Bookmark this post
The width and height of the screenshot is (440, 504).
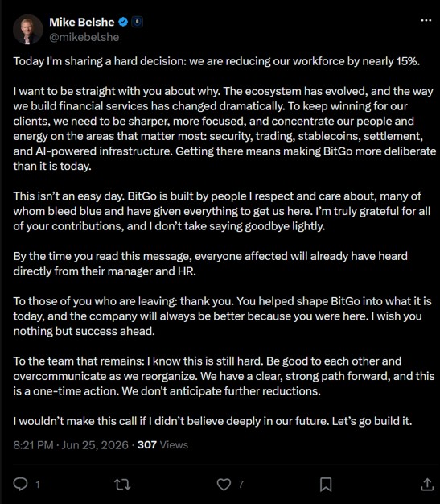coord(326,484)
